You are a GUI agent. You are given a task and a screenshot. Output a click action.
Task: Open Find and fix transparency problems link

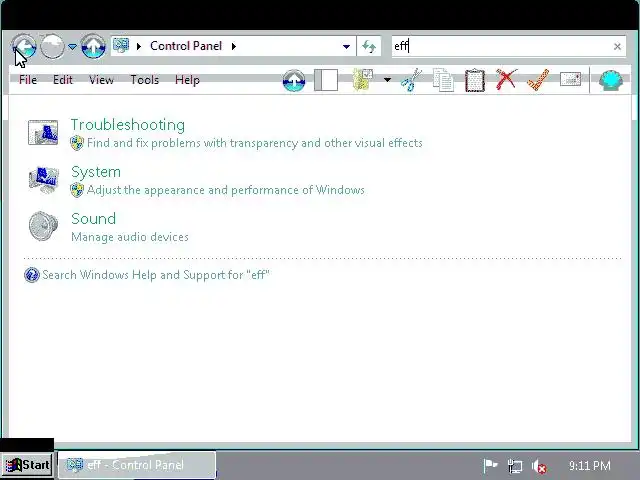click(x=255, y=143)
